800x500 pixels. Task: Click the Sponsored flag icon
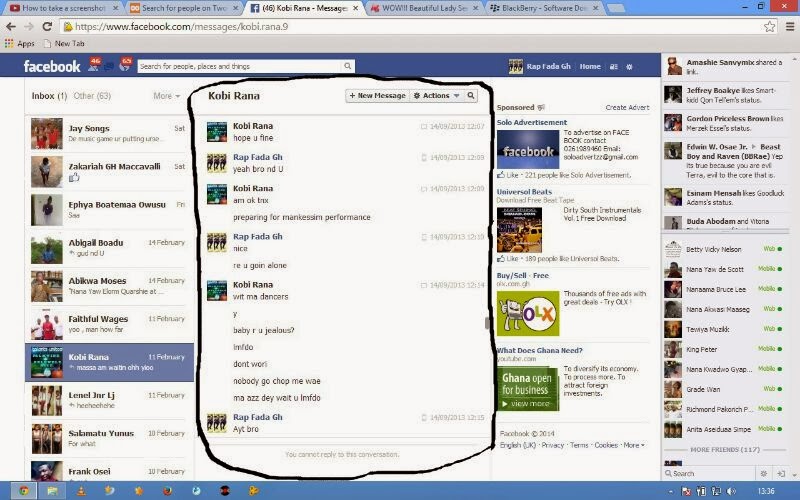[541, 108]
